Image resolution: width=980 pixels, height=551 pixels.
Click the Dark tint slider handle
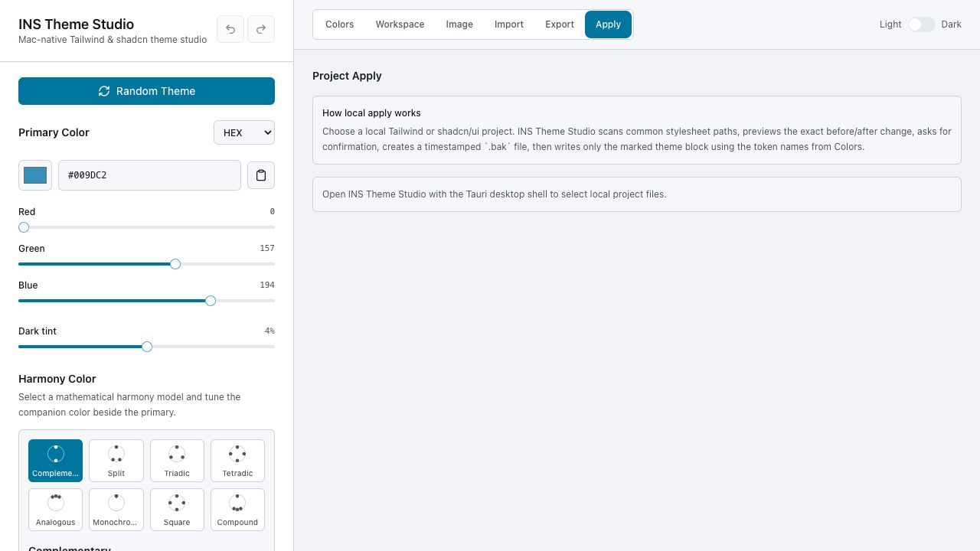coord(147,347)
